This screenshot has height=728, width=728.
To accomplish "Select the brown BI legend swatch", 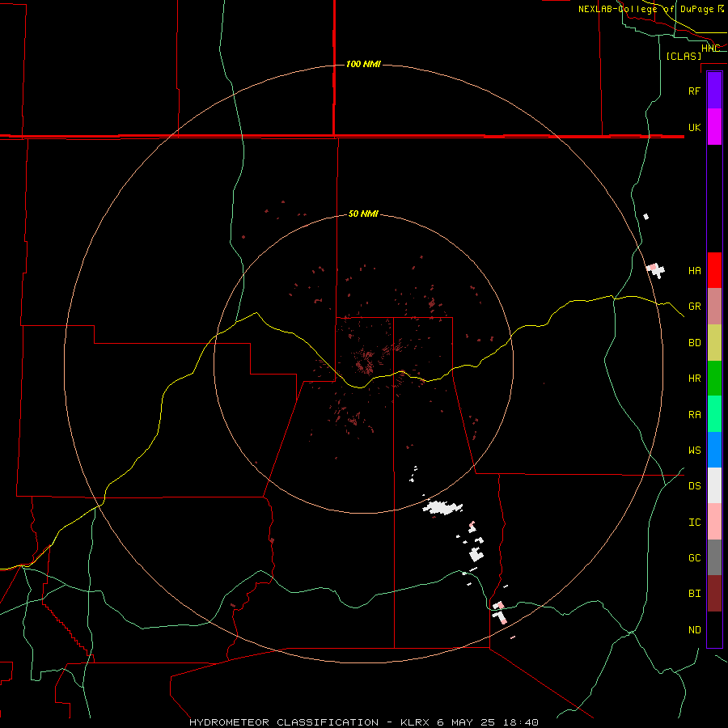I will pyautogui.click(x=714, y=594).
